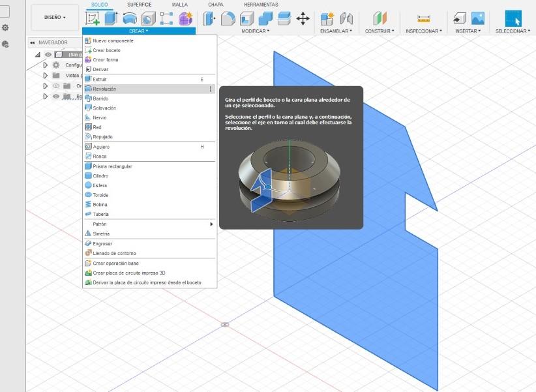536x392 pixels.
Task: Open the INSPECCIONAR dropdown
Action: (x=424, y=31)
